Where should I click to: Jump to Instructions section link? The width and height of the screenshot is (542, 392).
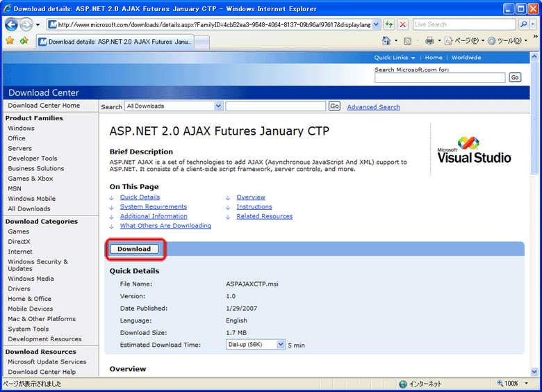coord(254,206)
